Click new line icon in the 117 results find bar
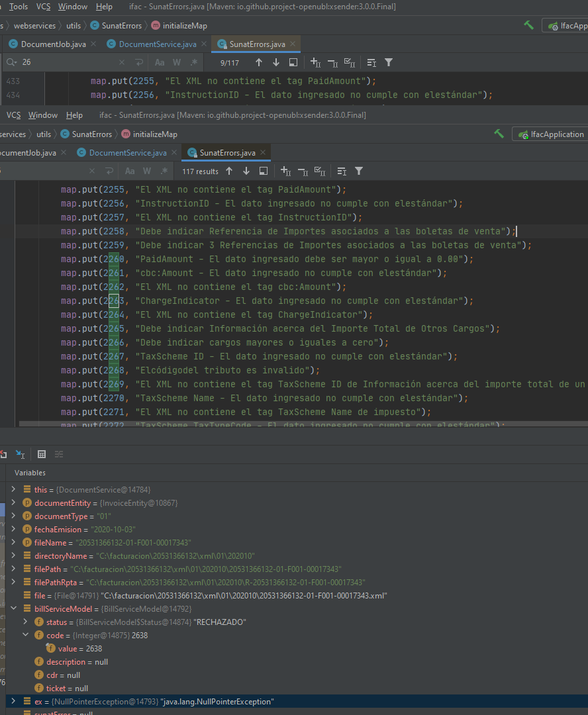 [x=109, y=171]
